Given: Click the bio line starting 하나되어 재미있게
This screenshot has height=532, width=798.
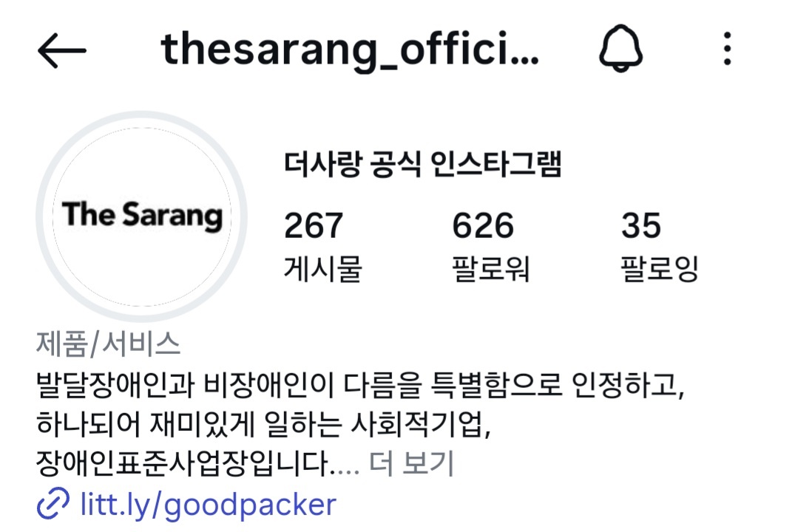Looking at the screenshot, I should point(263,424).
